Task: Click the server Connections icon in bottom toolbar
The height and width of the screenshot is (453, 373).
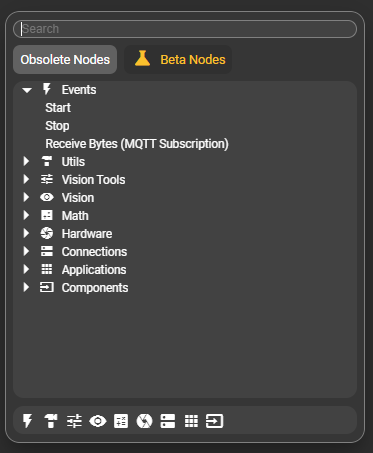Action: pos(168,421)
